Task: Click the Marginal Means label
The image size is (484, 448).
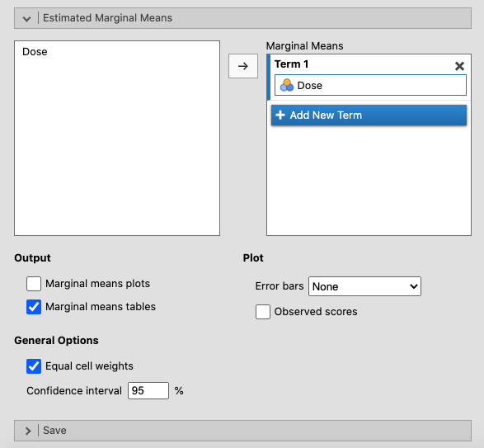Action: point(304,46)
